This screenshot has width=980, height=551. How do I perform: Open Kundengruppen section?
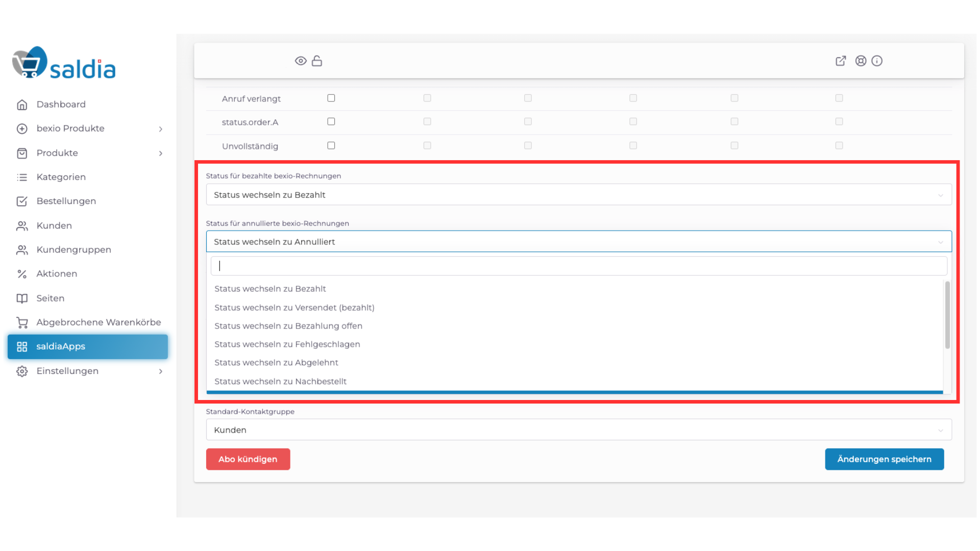pos(88,249)
